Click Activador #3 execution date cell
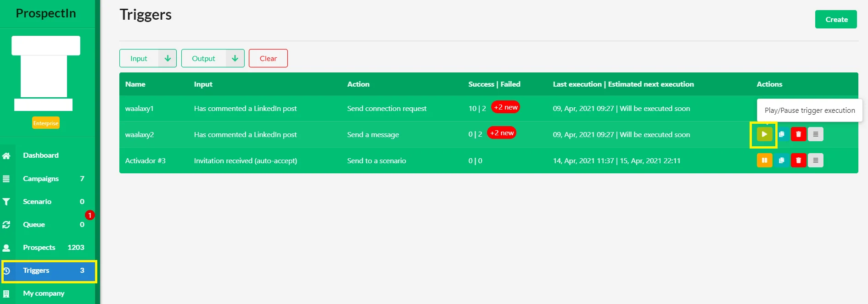This screenshot has height=304, width=868. tap(617, 161)
